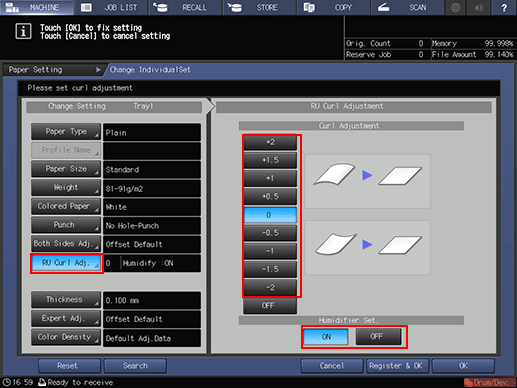Click the Drum/Dev. status indicator

[x=489, y=382]
